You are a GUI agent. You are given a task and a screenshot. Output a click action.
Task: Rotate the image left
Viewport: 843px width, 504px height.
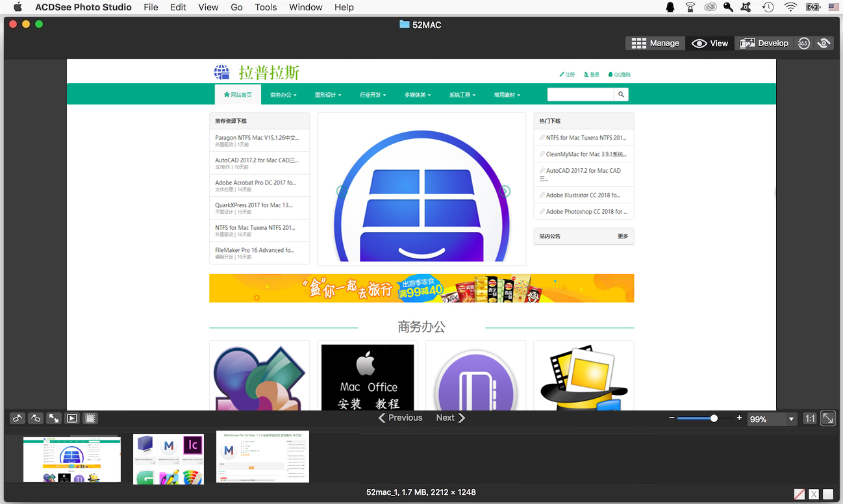[x=18, y=418]
